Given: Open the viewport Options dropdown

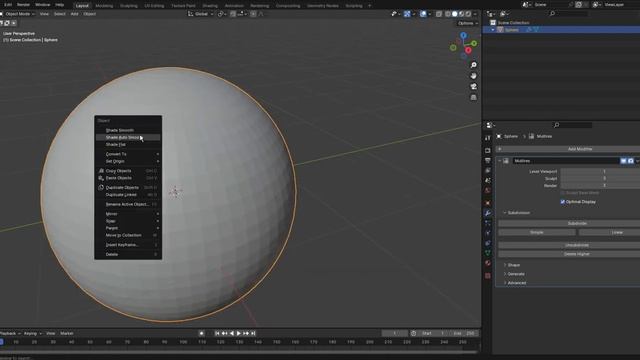Looking at the screenshot, I should tap(467, 23).
